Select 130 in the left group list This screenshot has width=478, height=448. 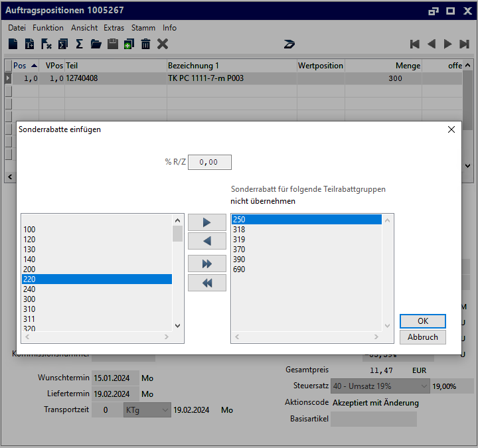coord(97,250)
